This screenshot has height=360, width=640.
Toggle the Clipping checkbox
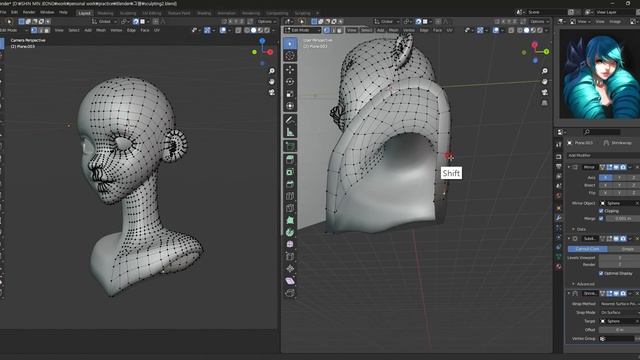[x=601, y=211]
